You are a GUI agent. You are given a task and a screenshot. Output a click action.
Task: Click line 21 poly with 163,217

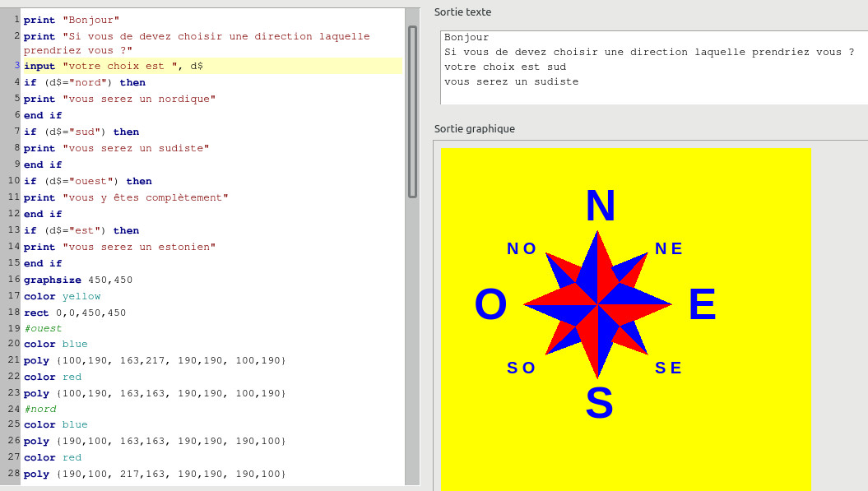(155, 360)
